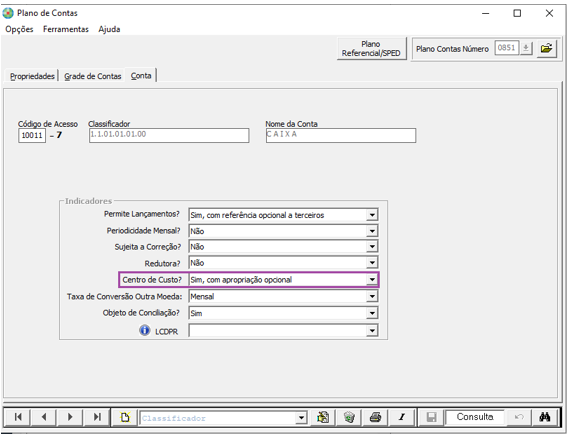Switch to the Grade de Contas tab

click(92, 76)
